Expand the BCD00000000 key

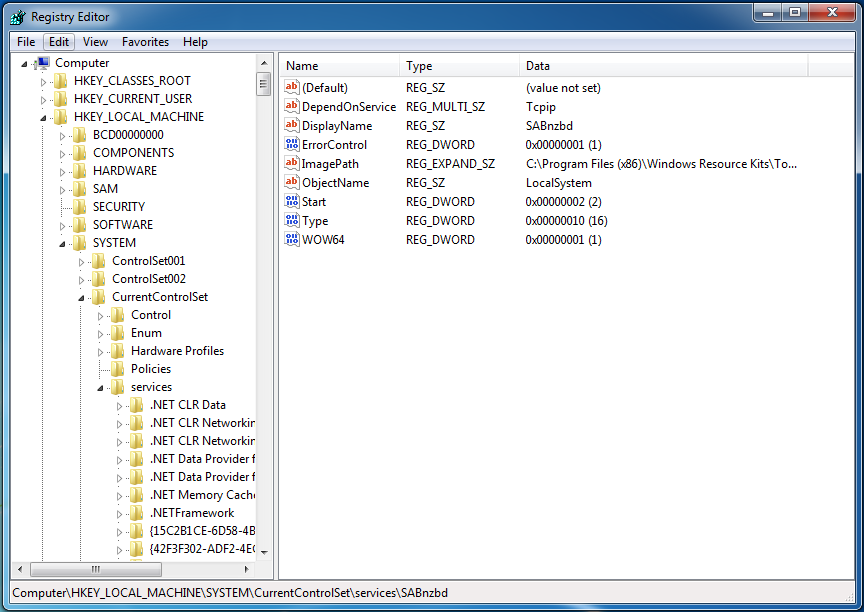click(62, 136)
